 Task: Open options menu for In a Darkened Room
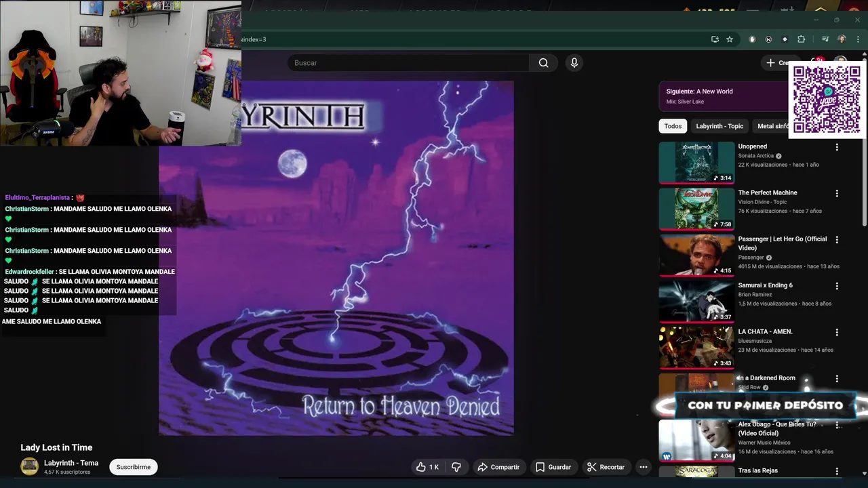[837, 379]
